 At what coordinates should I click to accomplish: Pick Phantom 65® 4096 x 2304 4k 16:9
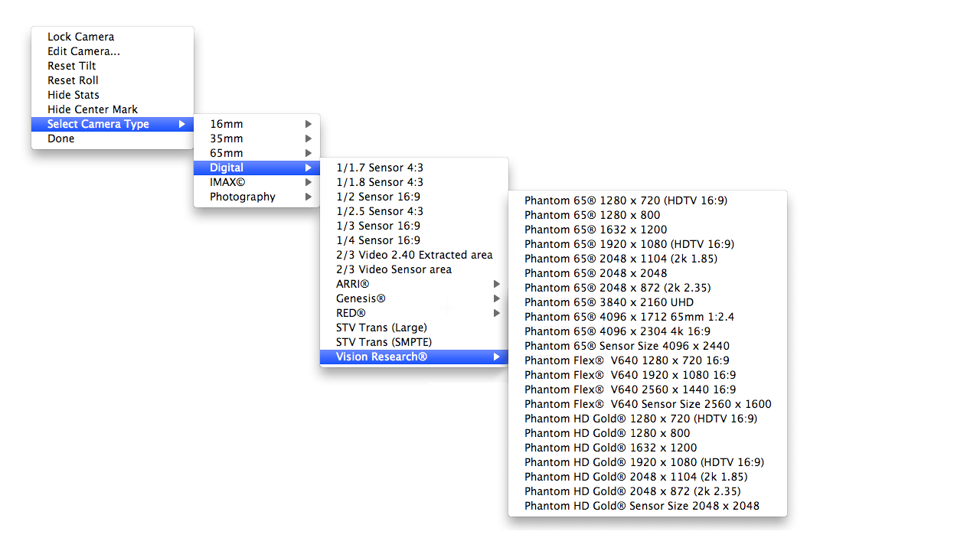(x=648, y=331)
